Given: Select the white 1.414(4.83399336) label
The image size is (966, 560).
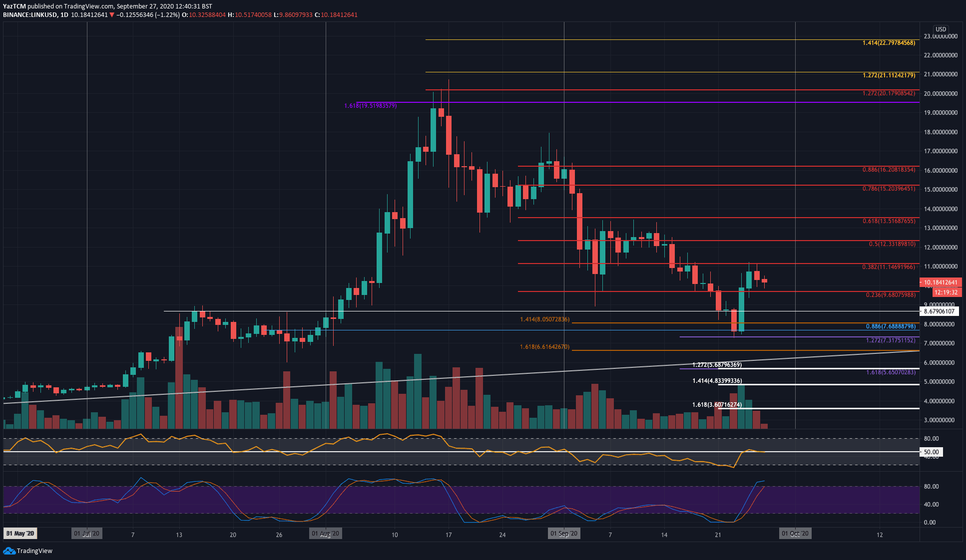Looking at the screenshot, I should 717,381.
